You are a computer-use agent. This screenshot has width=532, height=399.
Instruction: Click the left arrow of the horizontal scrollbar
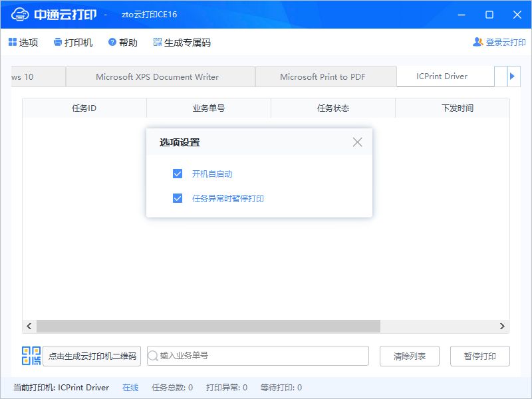click(29, 326)
